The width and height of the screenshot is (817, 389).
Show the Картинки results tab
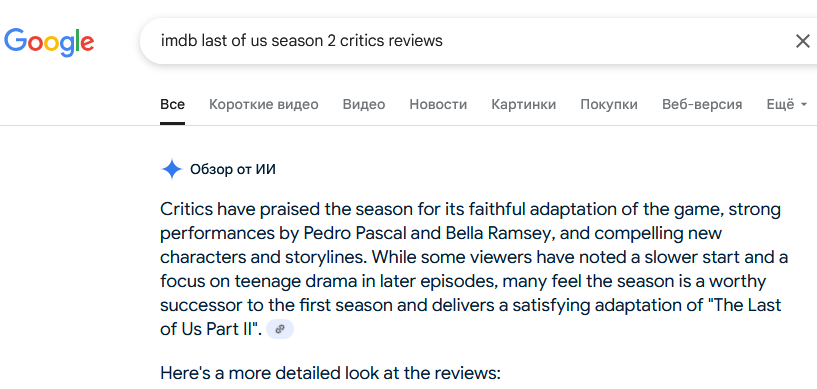(524, 105)
